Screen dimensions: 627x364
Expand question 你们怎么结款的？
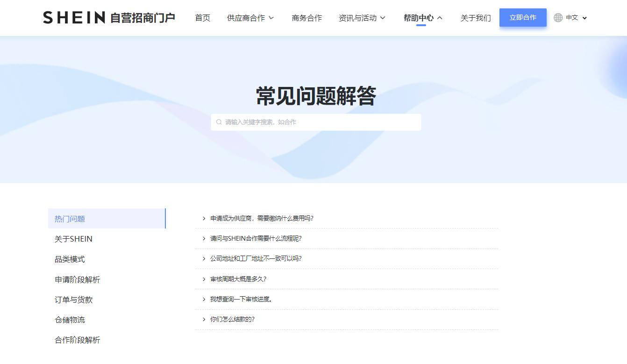(347, 319)
